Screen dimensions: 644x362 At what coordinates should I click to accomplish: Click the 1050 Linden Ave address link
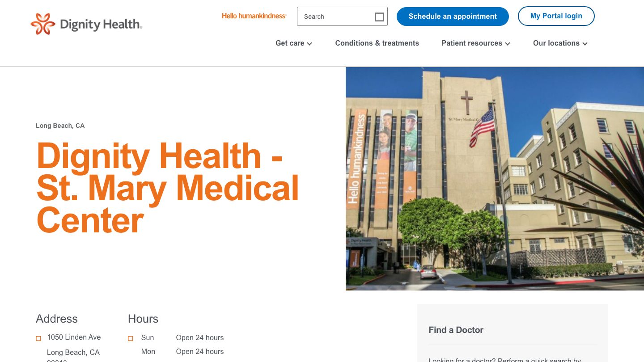point(74,337)
